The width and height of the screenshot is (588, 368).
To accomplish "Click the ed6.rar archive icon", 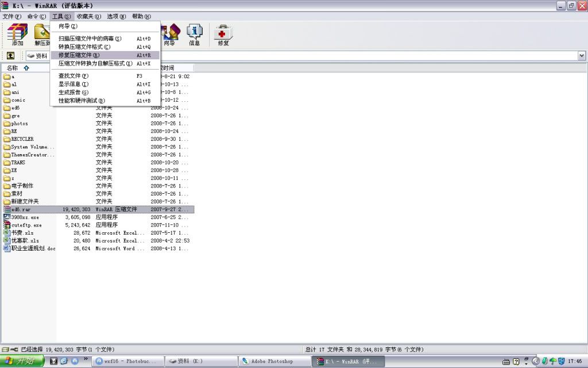I will [7, 209].
